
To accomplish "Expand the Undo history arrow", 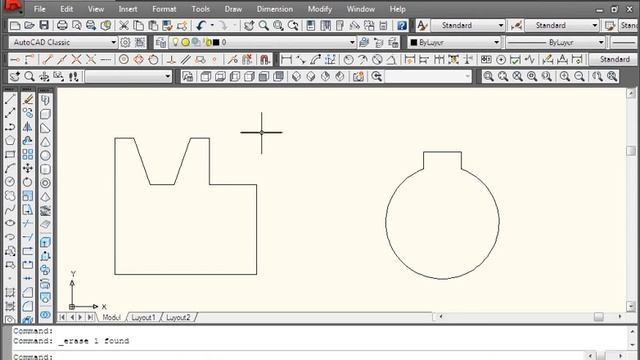I will (x=212, y=25).
